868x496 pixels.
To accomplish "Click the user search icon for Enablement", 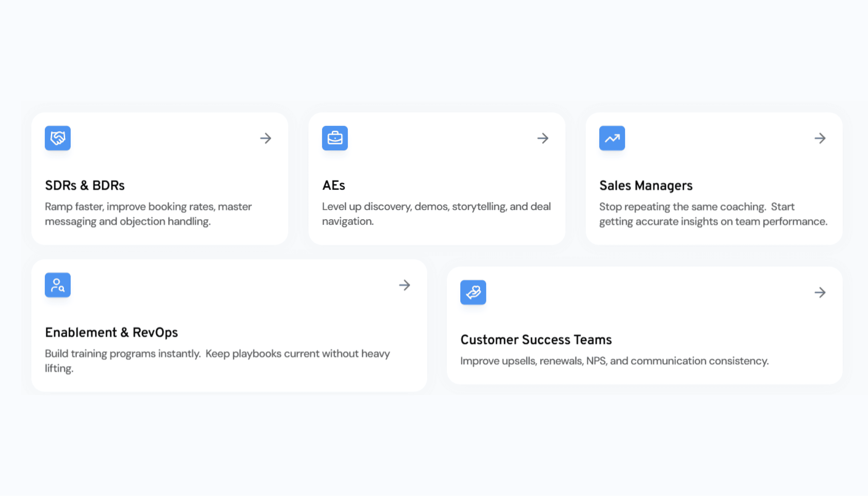I will [58, 285].
